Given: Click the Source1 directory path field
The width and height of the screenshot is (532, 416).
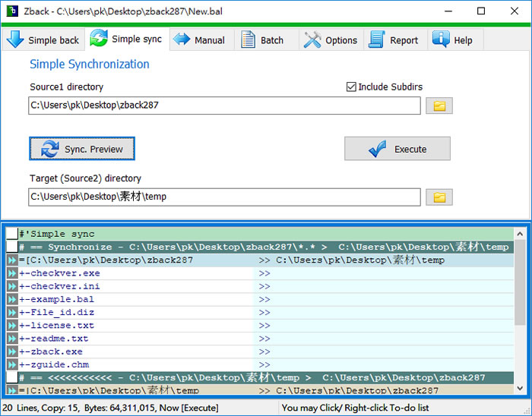Looking at the screenshot, I should point(224,106).
